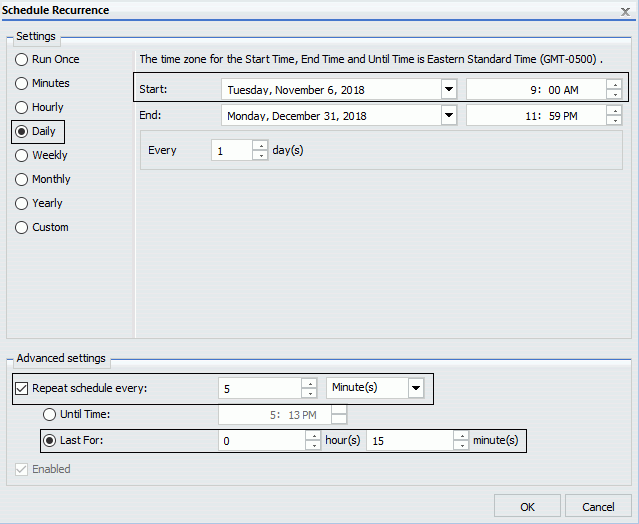Open the End date dropdown calendar
This screenshot has height=524, width=639.
coord(449,115)
